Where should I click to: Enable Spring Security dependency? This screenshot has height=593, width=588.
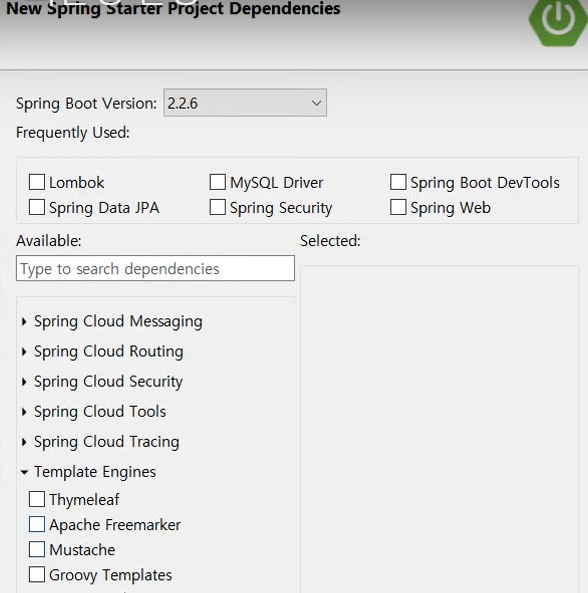[217, 207]
